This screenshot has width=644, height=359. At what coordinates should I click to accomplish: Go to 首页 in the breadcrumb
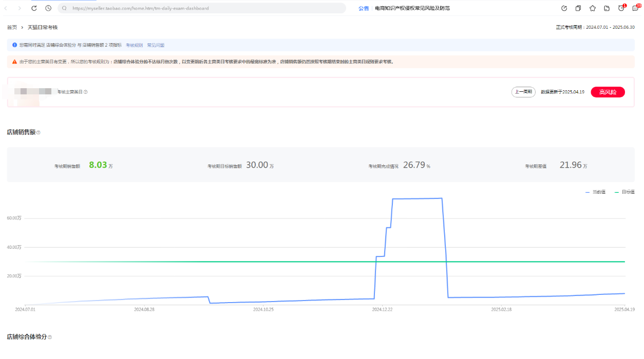(12, 27)
